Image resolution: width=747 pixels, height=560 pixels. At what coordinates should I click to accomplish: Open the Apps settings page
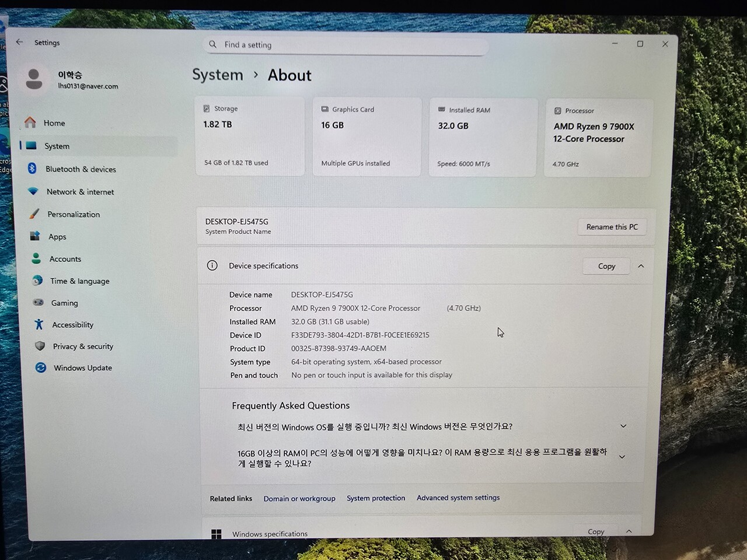(57, 237)
